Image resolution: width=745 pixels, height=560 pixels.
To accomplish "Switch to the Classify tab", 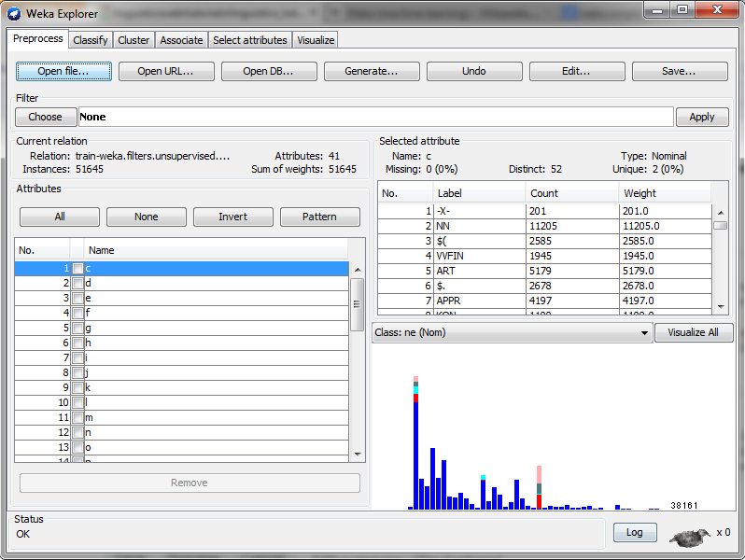I will click(91, 40).
